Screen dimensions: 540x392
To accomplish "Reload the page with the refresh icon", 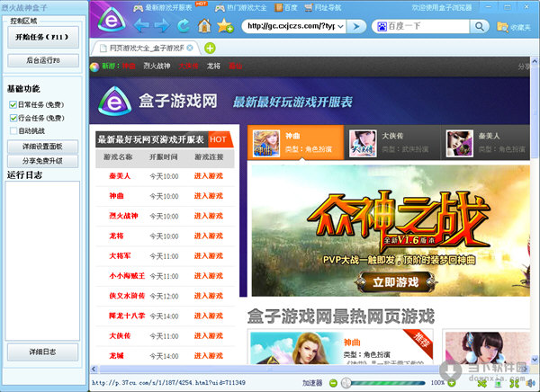I will coord(184,26).
